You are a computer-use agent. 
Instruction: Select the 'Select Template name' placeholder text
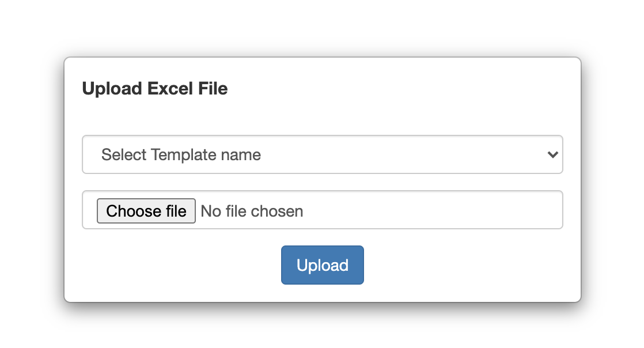click(181, 155)
